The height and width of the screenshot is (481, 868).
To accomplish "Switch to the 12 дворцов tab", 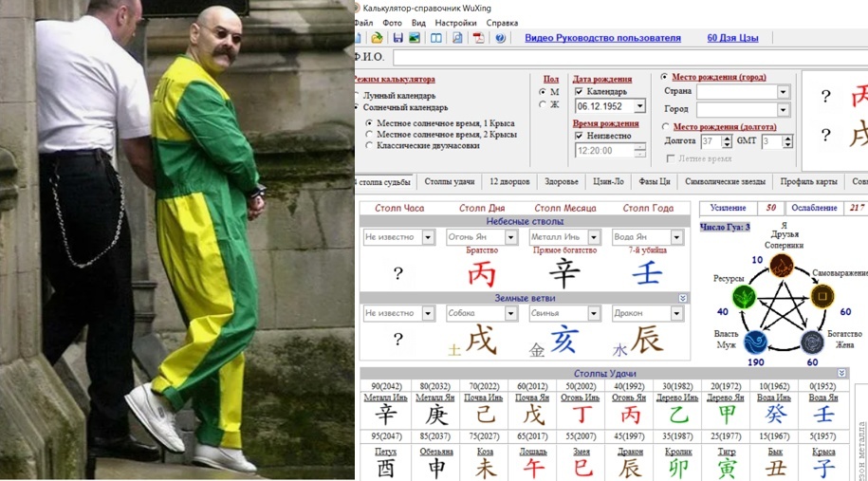I will 509,181.
